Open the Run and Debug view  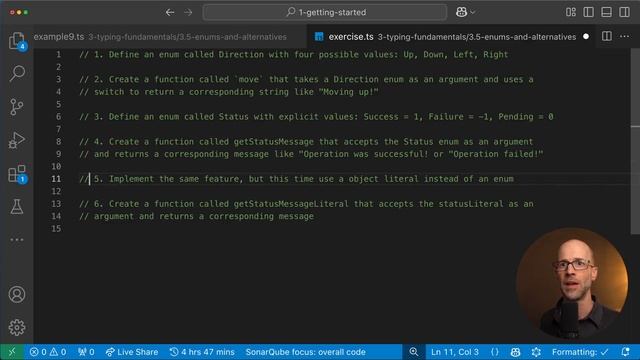click(x=17, y=140)
